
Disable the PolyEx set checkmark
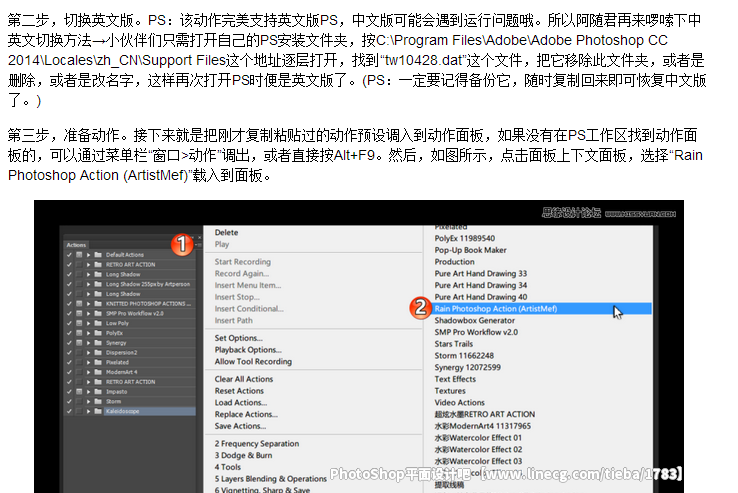point(69,333)
